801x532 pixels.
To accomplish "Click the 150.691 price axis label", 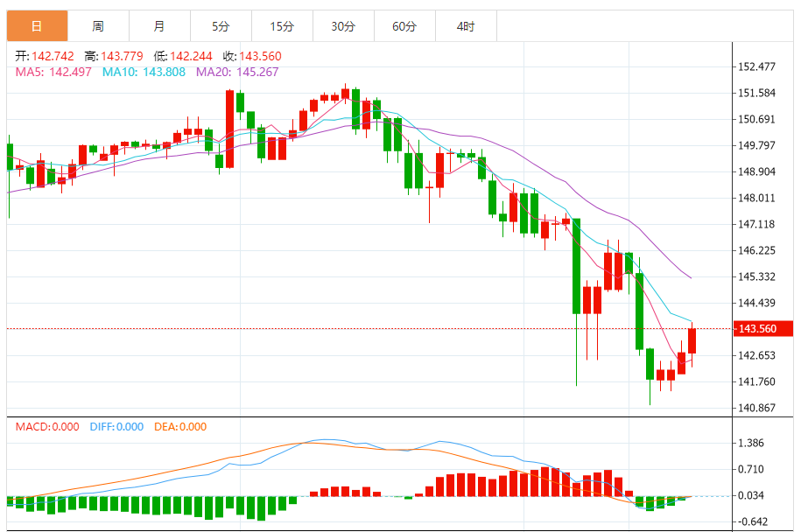I will 756,120.
